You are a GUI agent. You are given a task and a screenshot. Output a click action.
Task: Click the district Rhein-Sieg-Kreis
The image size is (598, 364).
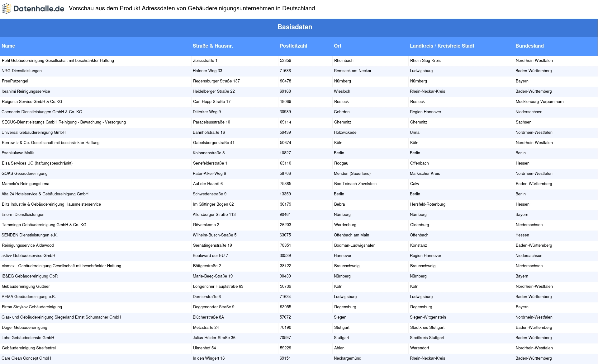[425, 61]
